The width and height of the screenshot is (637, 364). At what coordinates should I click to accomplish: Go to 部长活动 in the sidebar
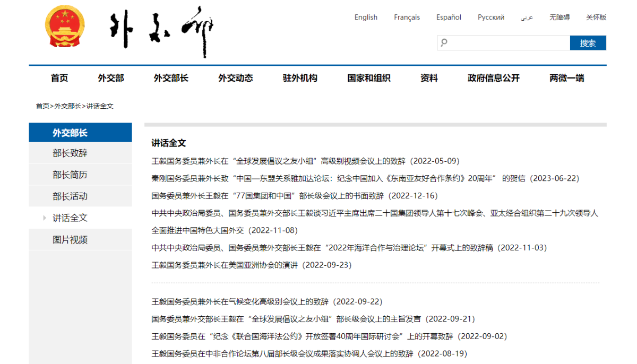click(70, 196)
